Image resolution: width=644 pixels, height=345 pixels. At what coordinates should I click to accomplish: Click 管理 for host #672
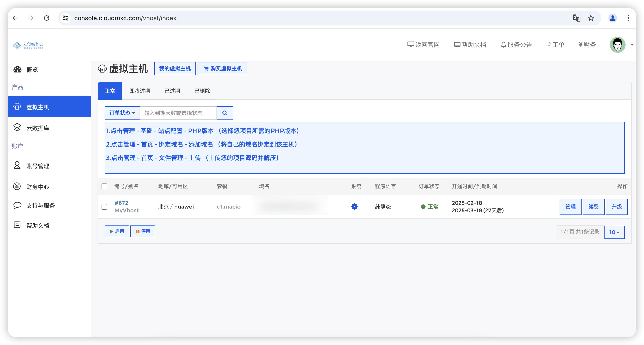(x=570, y=207)
